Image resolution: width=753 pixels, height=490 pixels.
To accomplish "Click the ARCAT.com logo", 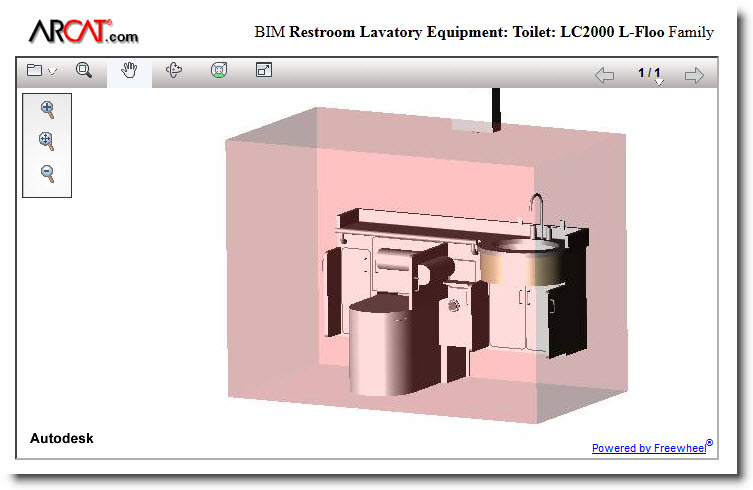I will click(x=84, y=32).
